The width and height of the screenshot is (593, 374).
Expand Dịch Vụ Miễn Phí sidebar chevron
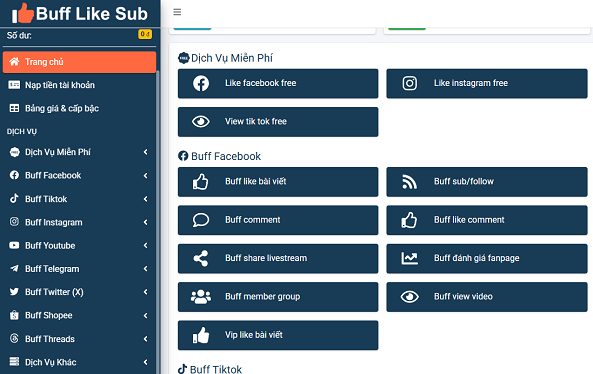click(x=146, y=152)
